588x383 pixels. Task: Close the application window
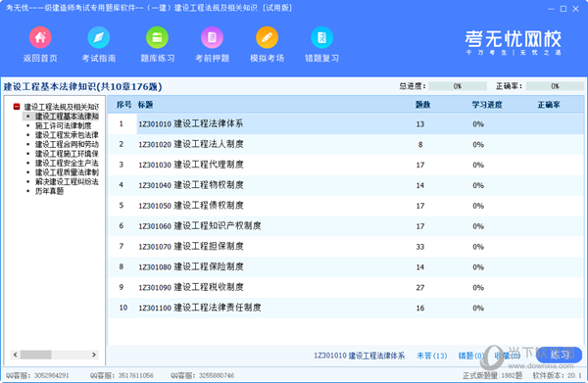click(576, 9)
